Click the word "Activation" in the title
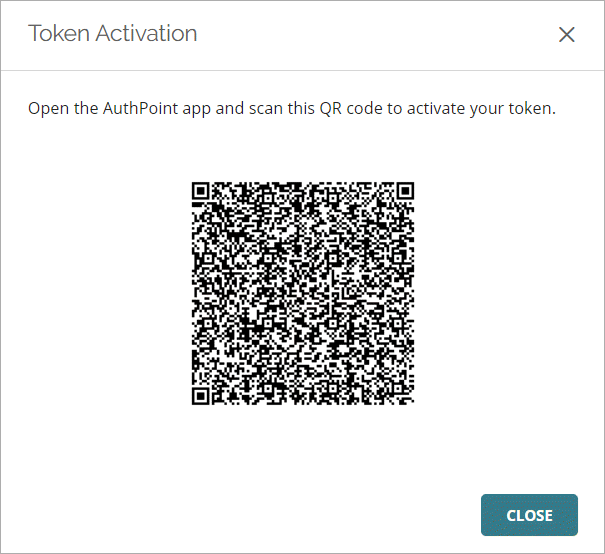This screenshot has height=554, width=605. (145, 33)
